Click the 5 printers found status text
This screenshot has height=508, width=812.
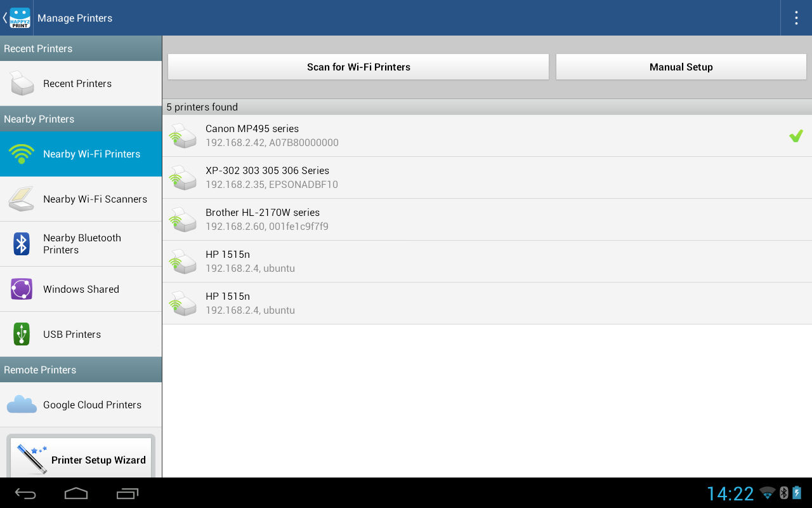pyautogui.click(x=202, y=107)
